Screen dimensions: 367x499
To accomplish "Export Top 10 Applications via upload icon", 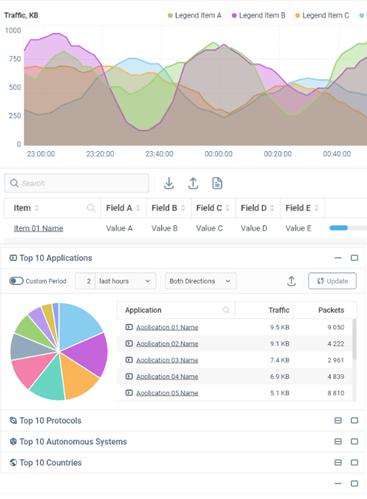I will [x=291, y=281].
